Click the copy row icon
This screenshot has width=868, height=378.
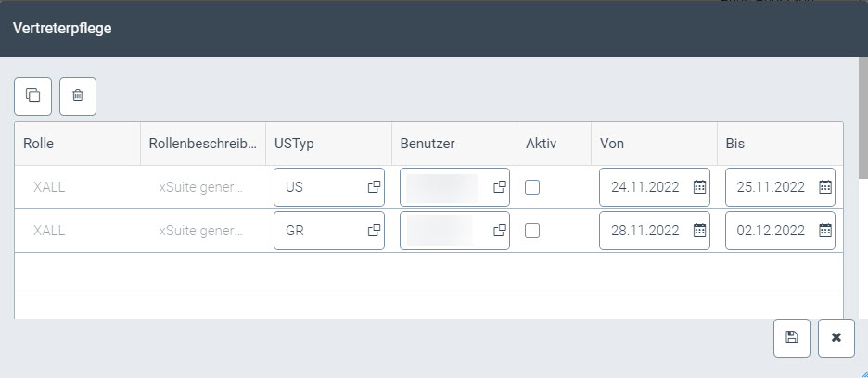pos(32,95)
